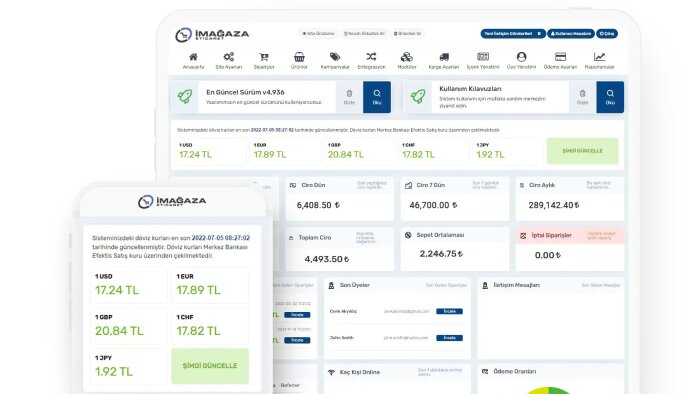Click the Kaç Kişi Online wifi icon

click(331, 372)
